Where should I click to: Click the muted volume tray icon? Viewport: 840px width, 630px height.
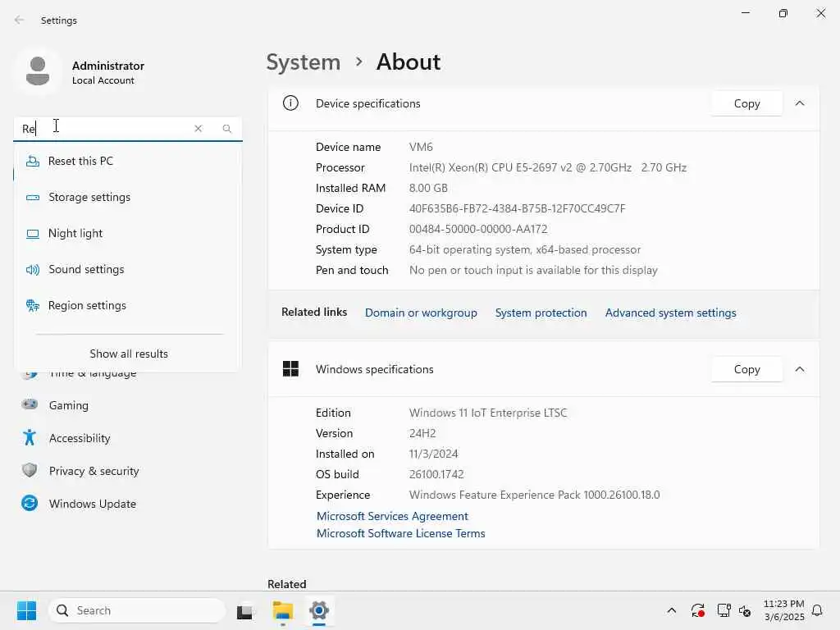(745, 610)
